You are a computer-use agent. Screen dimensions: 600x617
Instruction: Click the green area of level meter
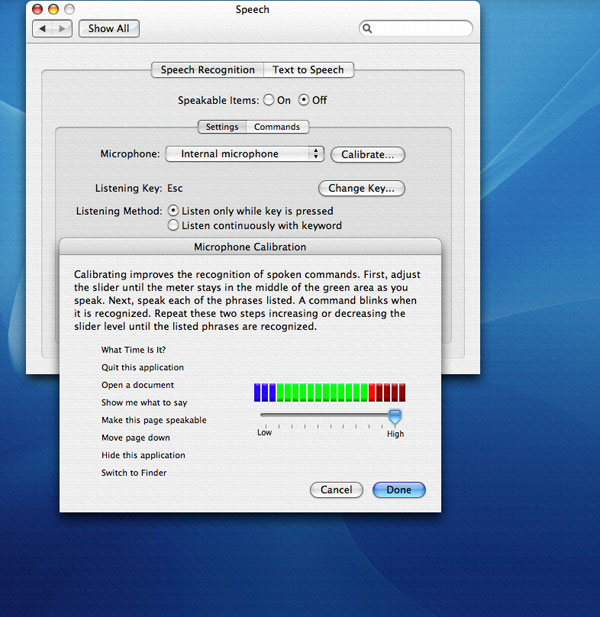[x=323, y=392]
